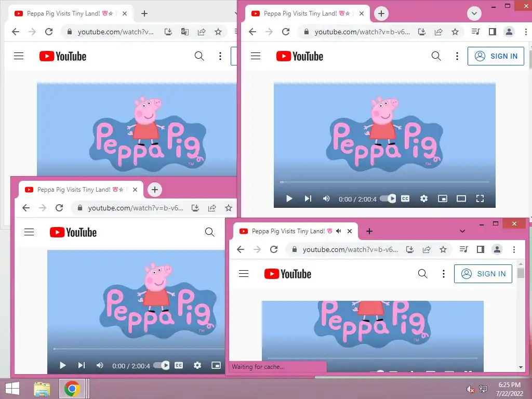532x399 pixels.
Task: Play video in top-right window
Action: 289,198
